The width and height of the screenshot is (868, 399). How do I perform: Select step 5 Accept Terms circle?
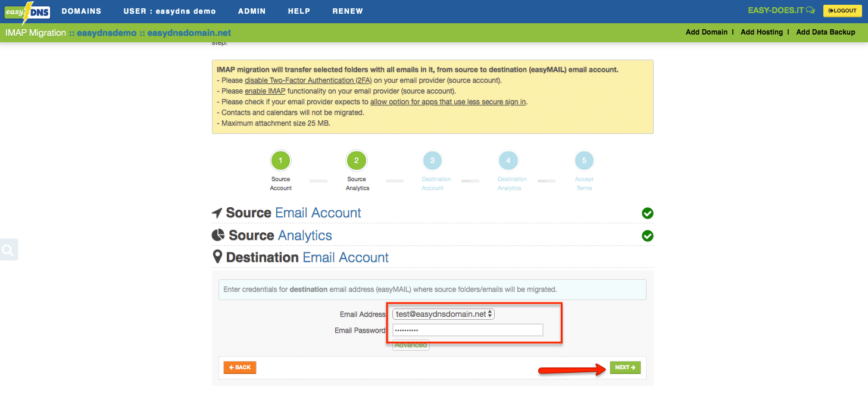(x=584, y=160)
